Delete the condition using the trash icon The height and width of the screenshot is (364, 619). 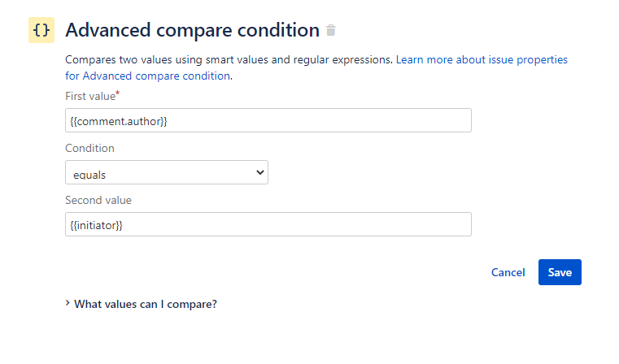[x=331, y=31]
